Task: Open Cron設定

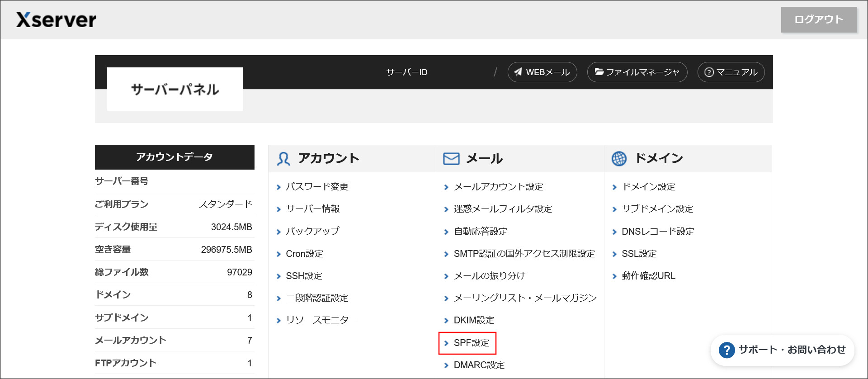Action: pos(304,254)
